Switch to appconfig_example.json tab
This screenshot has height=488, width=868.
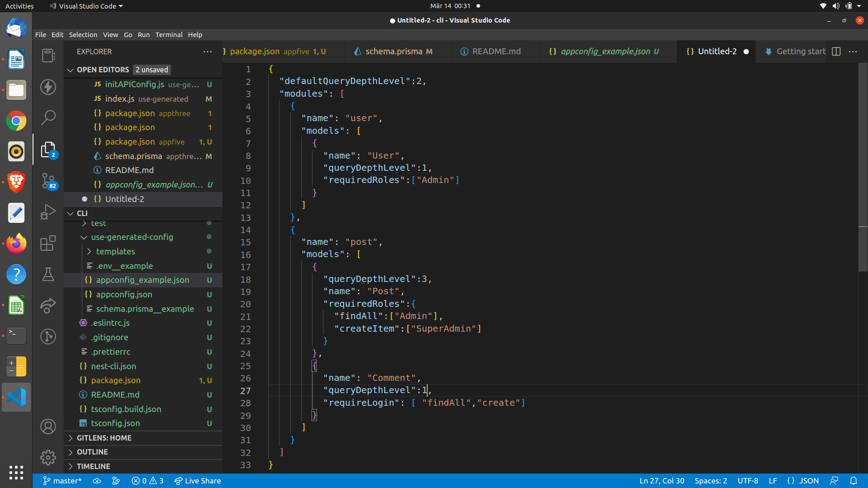pyautogui.click(x=609, y=52)
